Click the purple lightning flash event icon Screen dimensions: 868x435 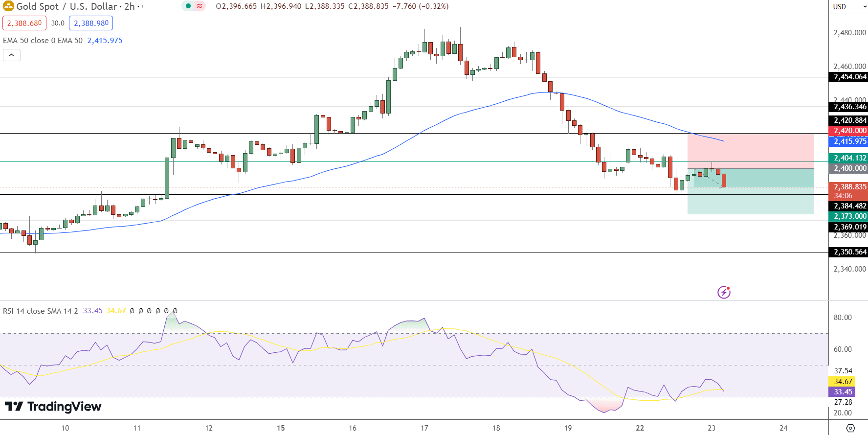(724, 292)
